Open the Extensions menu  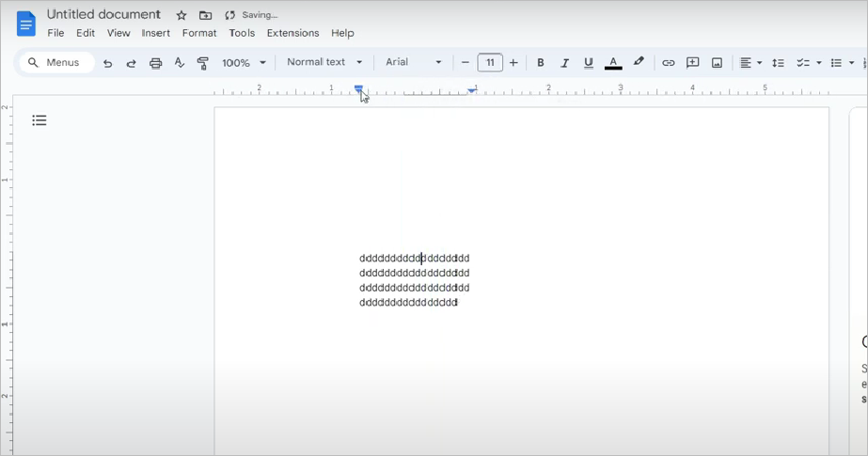[x=292, y=33]
